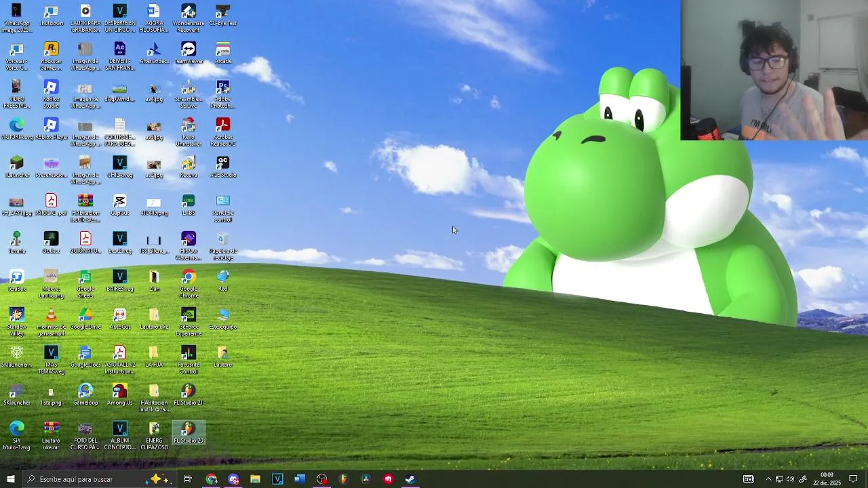Select the ACE Studio shortcut
Image resolution: width=868 pixels, height=488 pixels.
(x=223, y=167)
